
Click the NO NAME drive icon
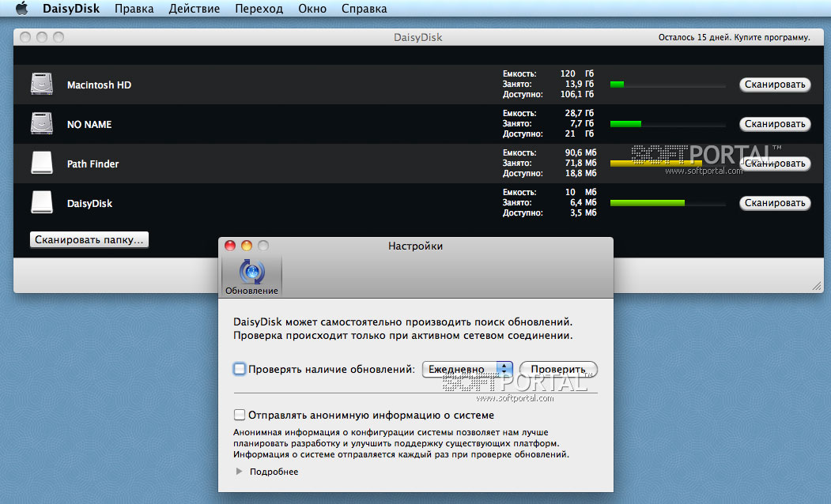click(42, 124)
